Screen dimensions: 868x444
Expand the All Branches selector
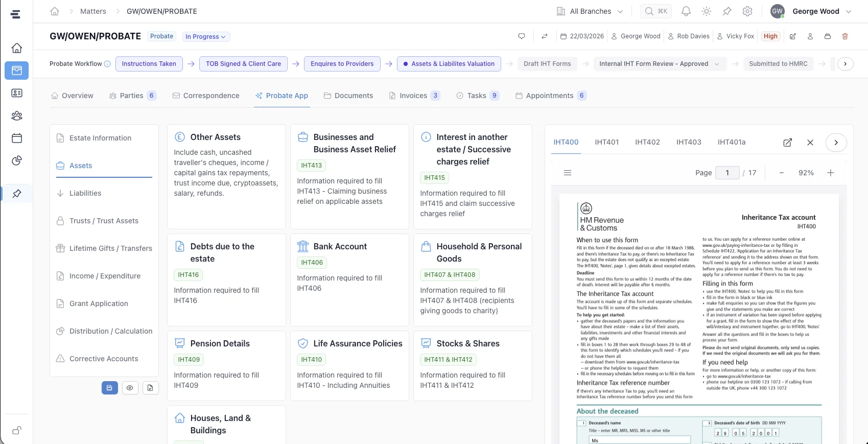pos(590,11)
